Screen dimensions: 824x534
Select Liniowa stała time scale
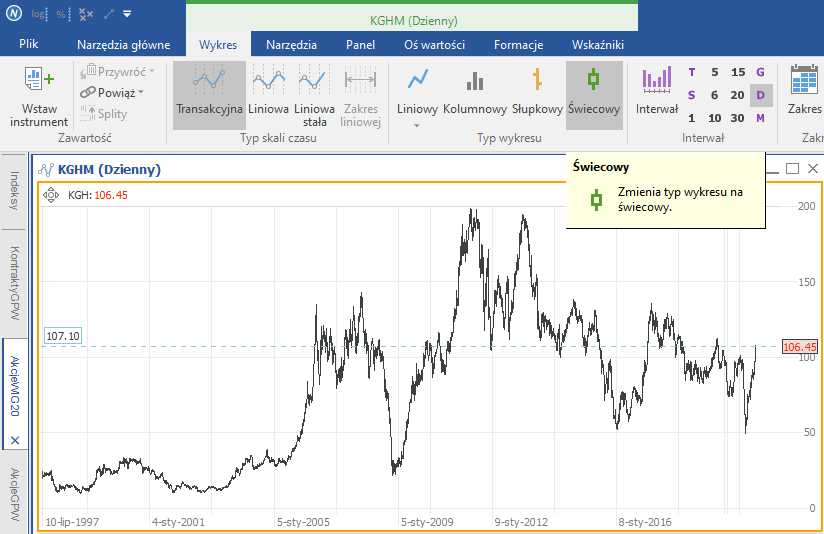(x=314, y=95)
